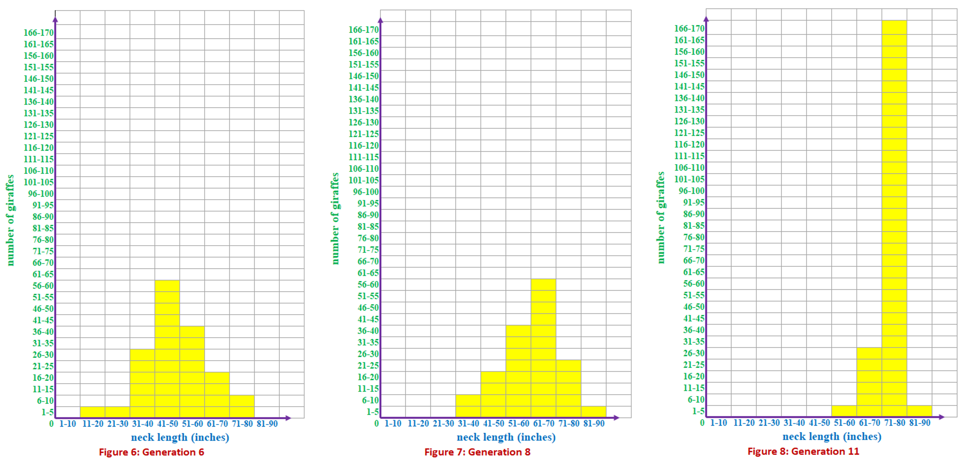Click the 'neck length (inches)' label under Generation 8
Image resolution: width=980 pixels, height=467 pixels.
506,437
